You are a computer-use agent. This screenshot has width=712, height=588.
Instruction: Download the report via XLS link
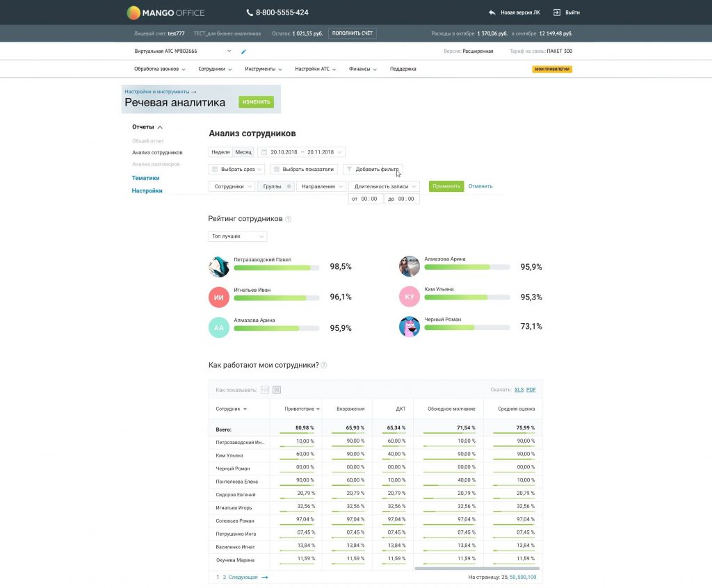[x=519, y=390]
